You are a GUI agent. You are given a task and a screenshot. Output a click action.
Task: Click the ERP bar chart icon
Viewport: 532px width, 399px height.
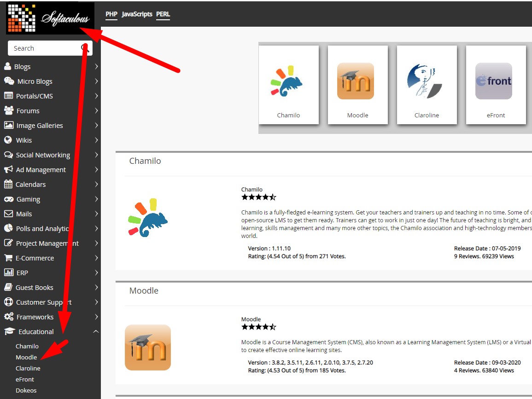(x=8, y=272)
